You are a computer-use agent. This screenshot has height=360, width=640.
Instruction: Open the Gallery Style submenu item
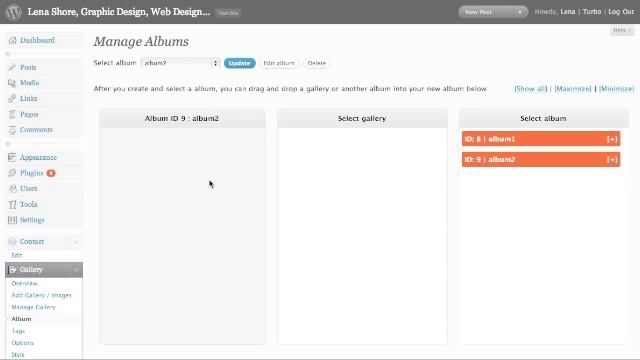(18, 355)
